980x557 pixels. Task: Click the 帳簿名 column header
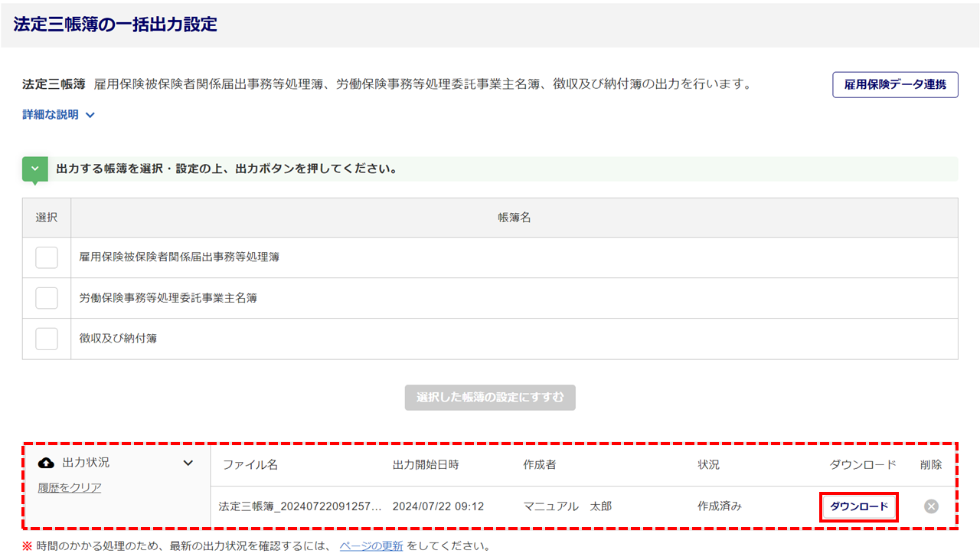514,218
